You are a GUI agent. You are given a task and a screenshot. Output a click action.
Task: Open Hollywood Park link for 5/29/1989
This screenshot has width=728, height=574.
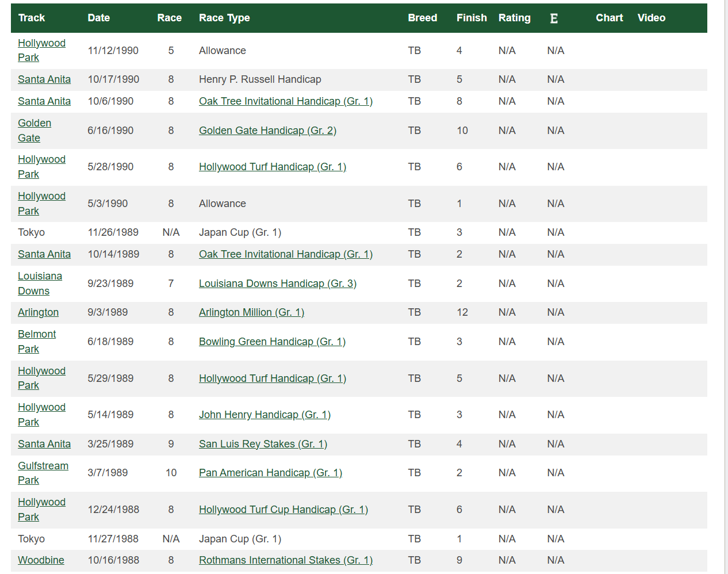[x=41, y=378]
